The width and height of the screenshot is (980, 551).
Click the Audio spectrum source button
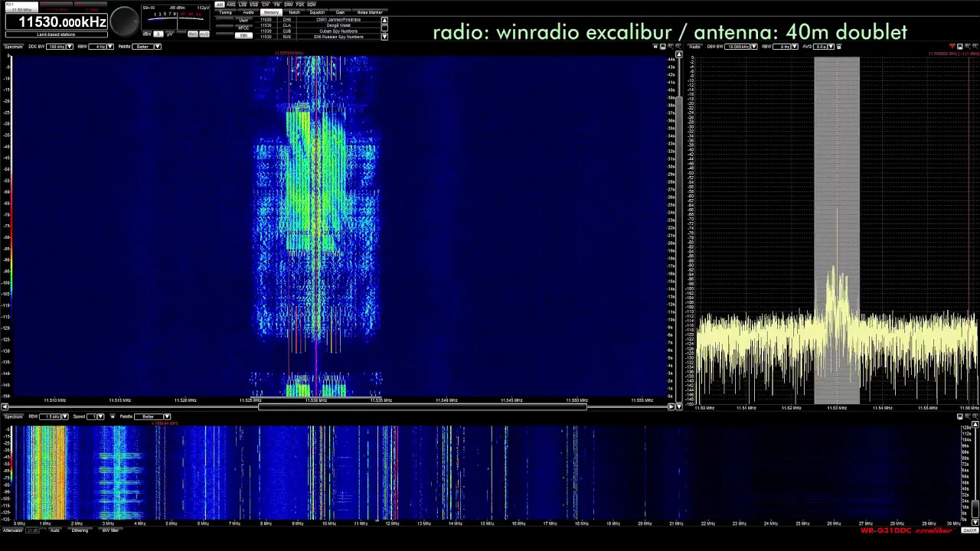click(x=694, y=47)
